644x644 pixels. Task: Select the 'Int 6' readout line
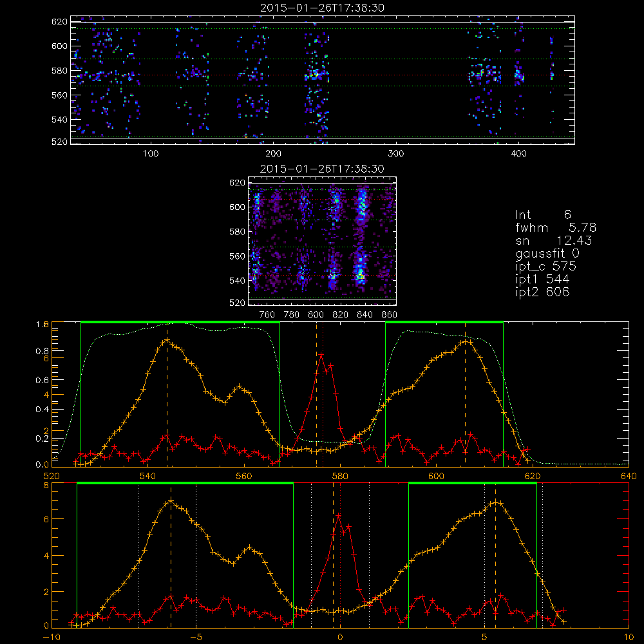point(543,214)
